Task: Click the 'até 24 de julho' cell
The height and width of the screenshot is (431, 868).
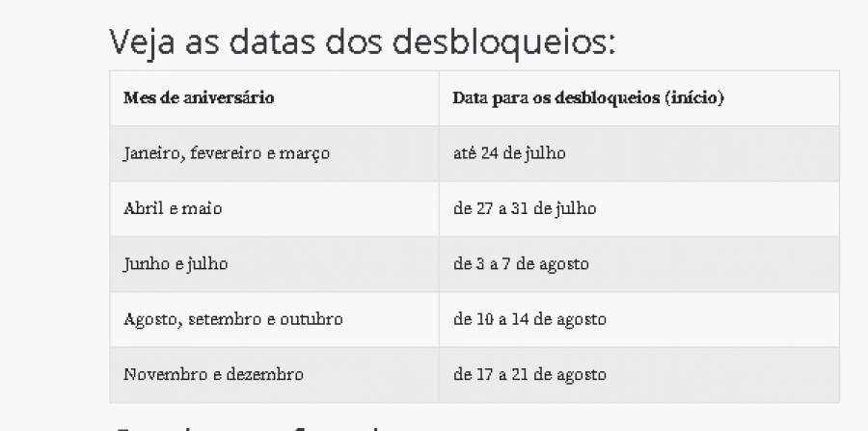Action: 639,153
